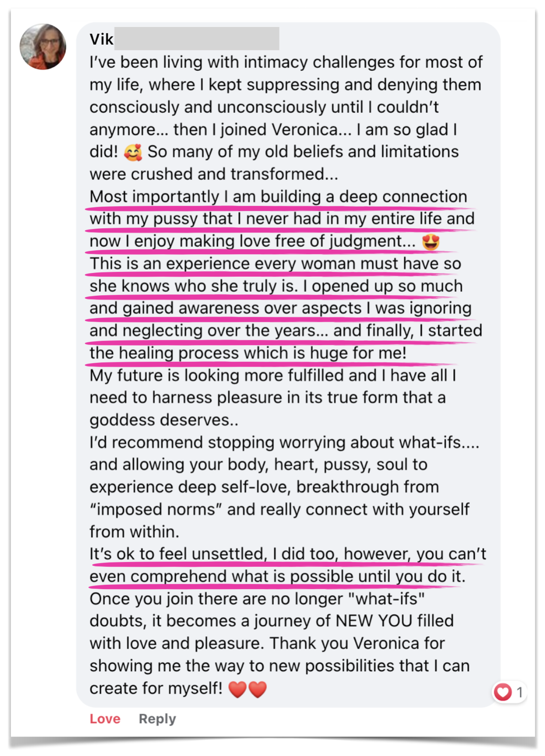
Task: Click the underlined text "It's ok to feel unsettled"
Action: point(177,553)
